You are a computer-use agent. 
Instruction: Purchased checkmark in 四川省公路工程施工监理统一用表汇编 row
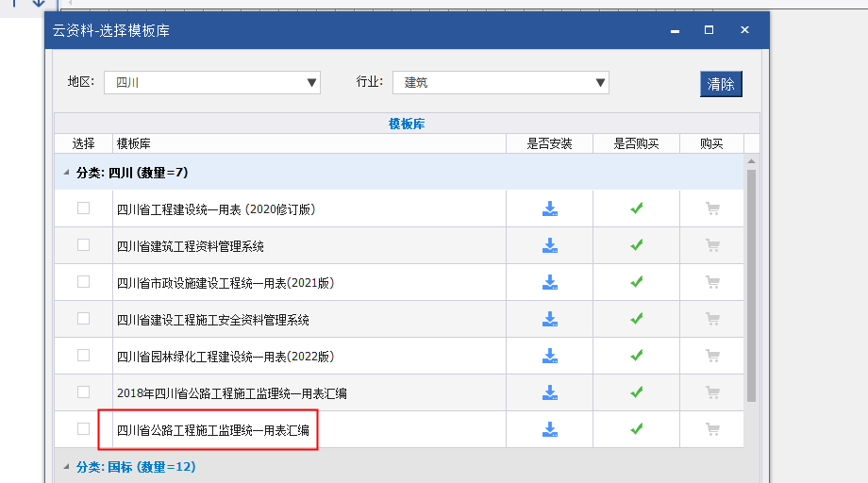coord(637,429)
